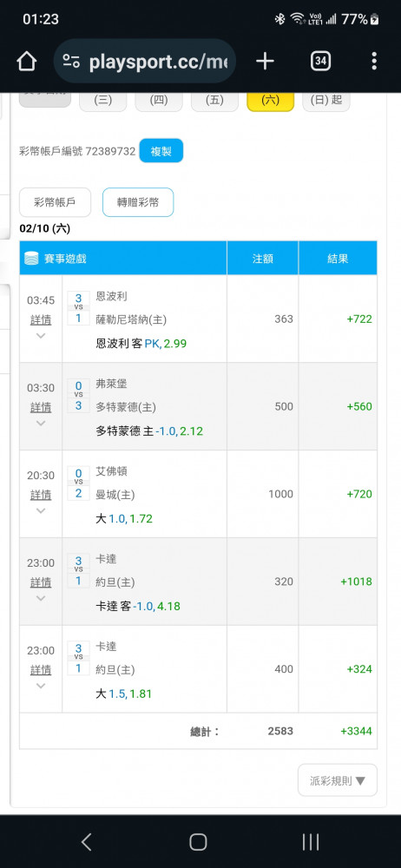Image resolution: width=401 pixels, height=868 pixels.
Task: Open tab switcher showing 34 tabs
Action: (320, 62)
